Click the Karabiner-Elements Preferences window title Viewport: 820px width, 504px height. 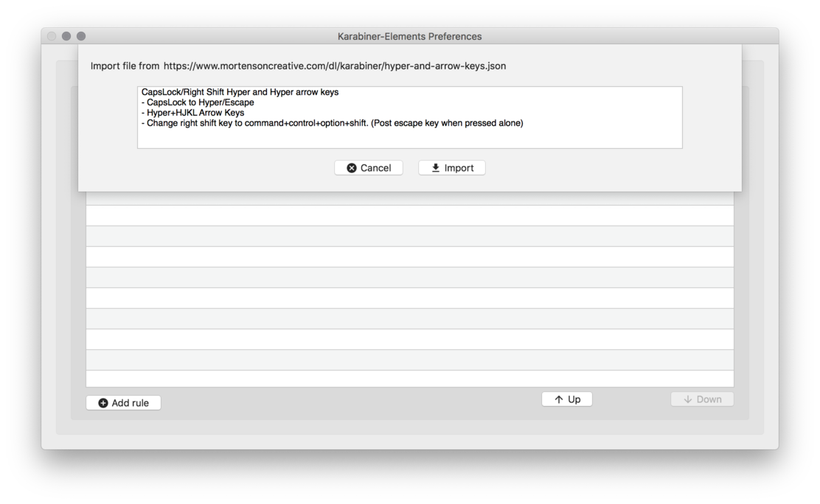coord(409,37)
